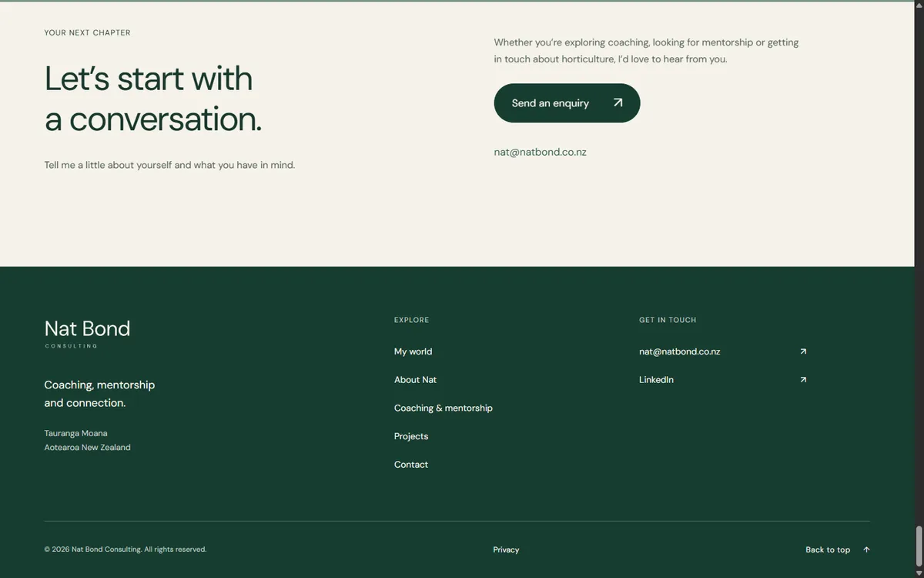Click the Coaching, mentorship and connection tagline

click(99, 394)
